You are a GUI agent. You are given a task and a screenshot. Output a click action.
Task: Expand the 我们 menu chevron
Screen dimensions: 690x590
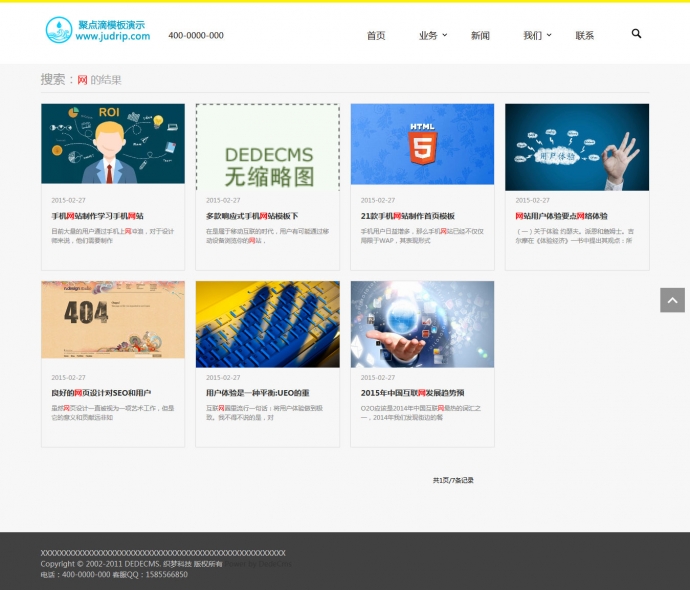pos(549,35)
